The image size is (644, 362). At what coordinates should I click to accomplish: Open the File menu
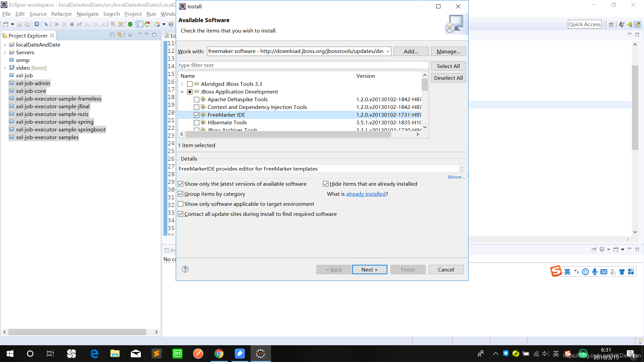pos(6,14)
